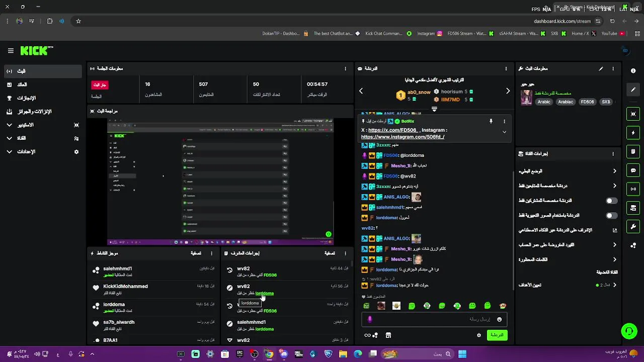Toggle the document widget in right toolbar
The image size is (644, 362).
(633, 151)
